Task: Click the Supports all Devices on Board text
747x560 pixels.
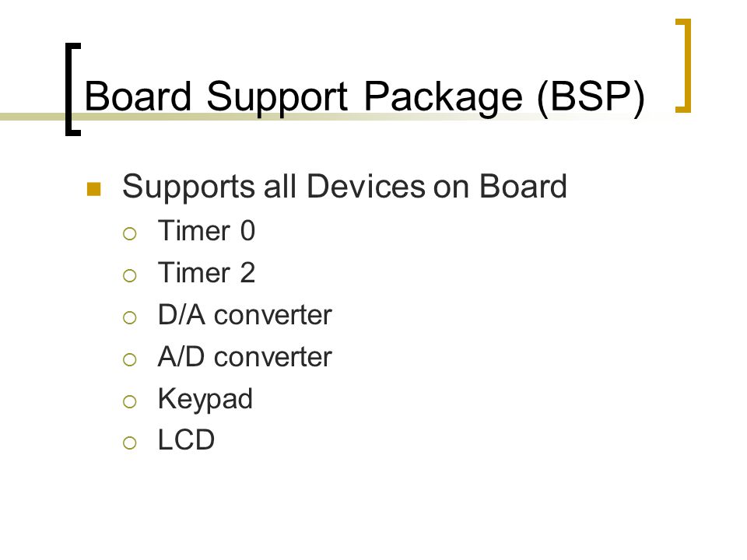Action: pos(345,187)
